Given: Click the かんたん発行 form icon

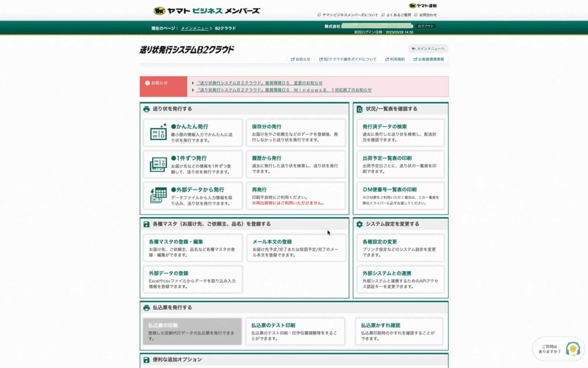Looking at the screenshot, I should point(159,132).
